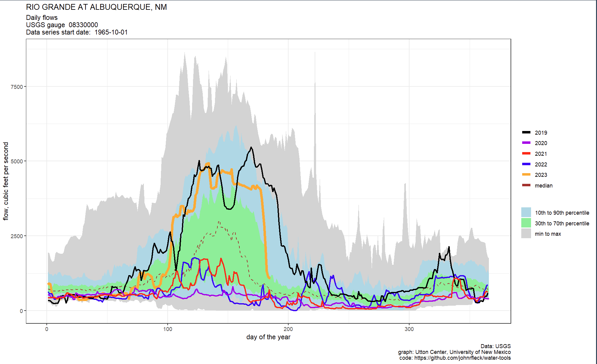Click the green 30th to 70th percentile swatch
The image size is (597, 364).
click(526, 223)
